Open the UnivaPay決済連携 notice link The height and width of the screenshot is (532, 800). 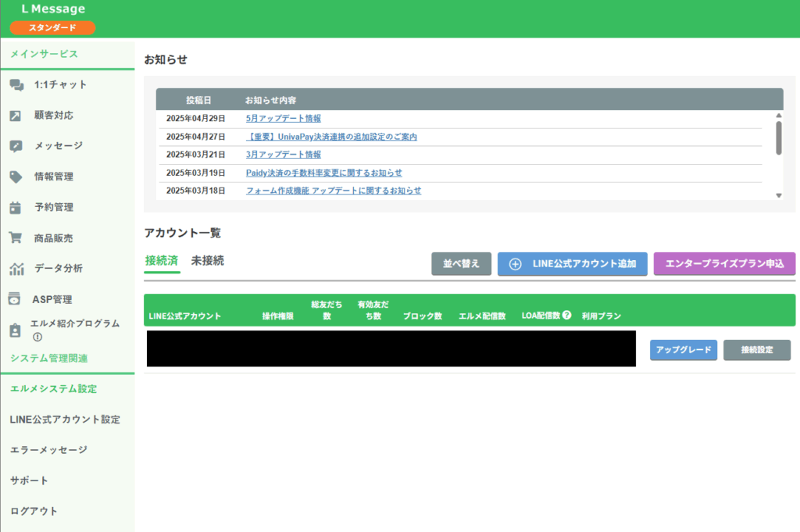coord(331,137)
